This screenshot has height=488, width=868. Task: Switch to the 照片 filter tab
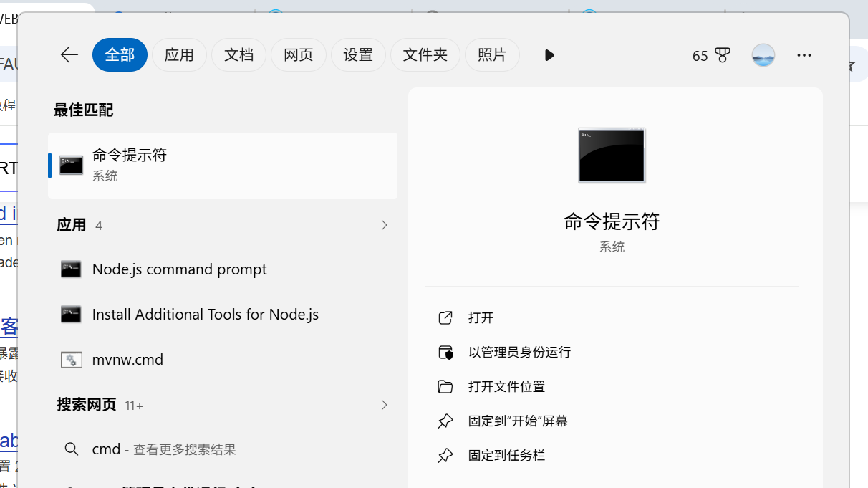point(492,55)
